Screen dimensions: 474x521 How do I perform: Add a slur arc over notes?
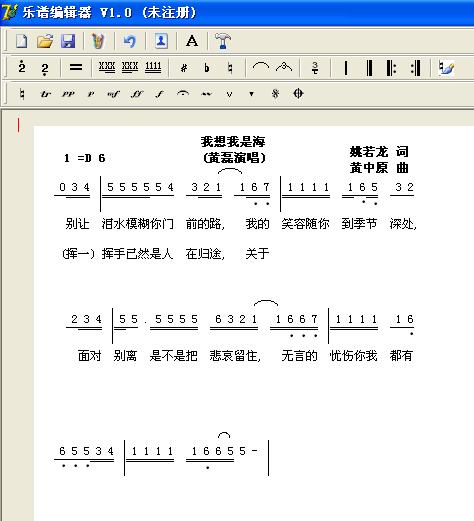[x=261, y=66]
